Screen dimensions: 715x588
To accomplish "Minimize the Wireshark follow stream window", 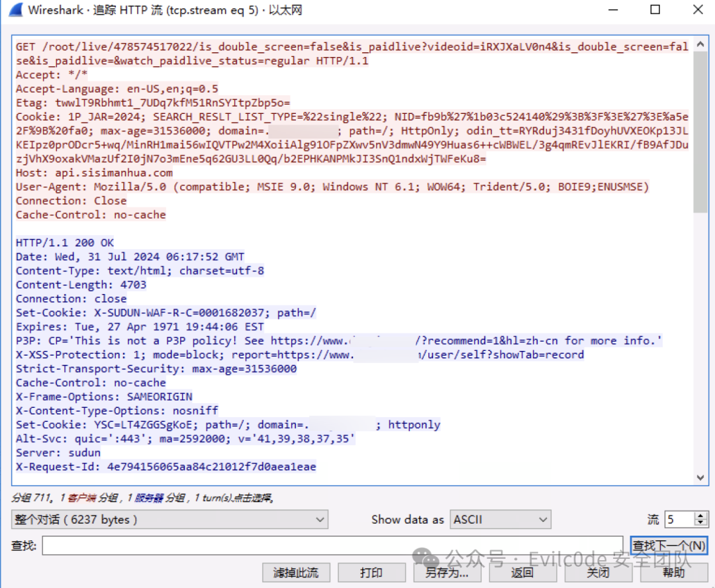I will tap(613, 9).
